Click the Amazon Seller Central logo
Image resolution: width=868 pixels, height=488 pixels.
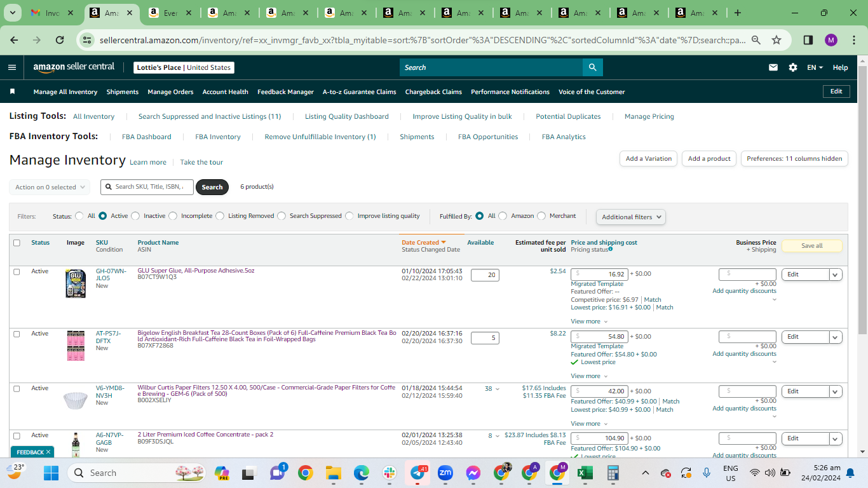[74, 67]
